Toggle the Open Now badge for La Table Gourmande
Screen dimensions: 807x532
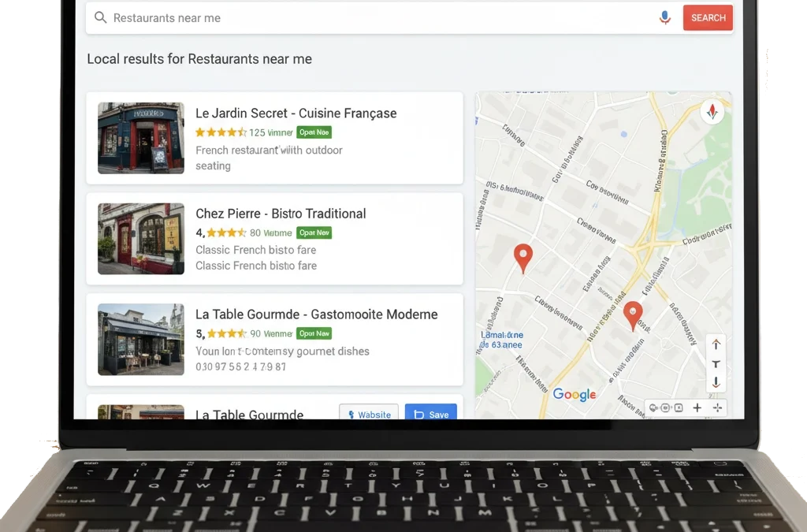click(x=314, y=333)
